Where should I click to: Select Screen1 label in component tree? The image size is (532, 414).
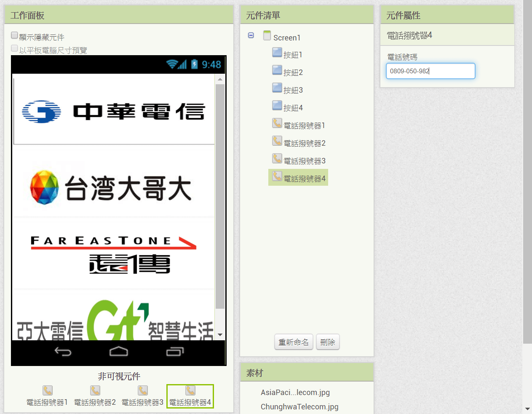[287, 37]
